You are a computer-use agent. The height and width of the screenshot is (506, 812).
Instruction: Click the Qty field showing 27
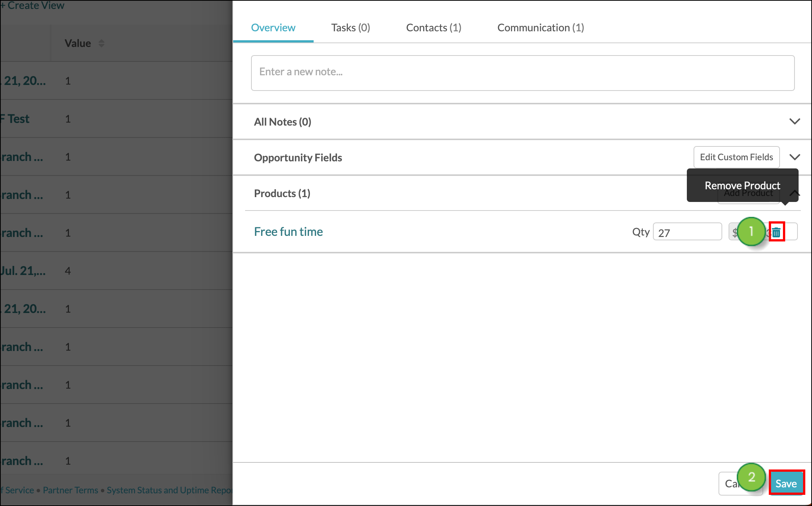(687, 232)
